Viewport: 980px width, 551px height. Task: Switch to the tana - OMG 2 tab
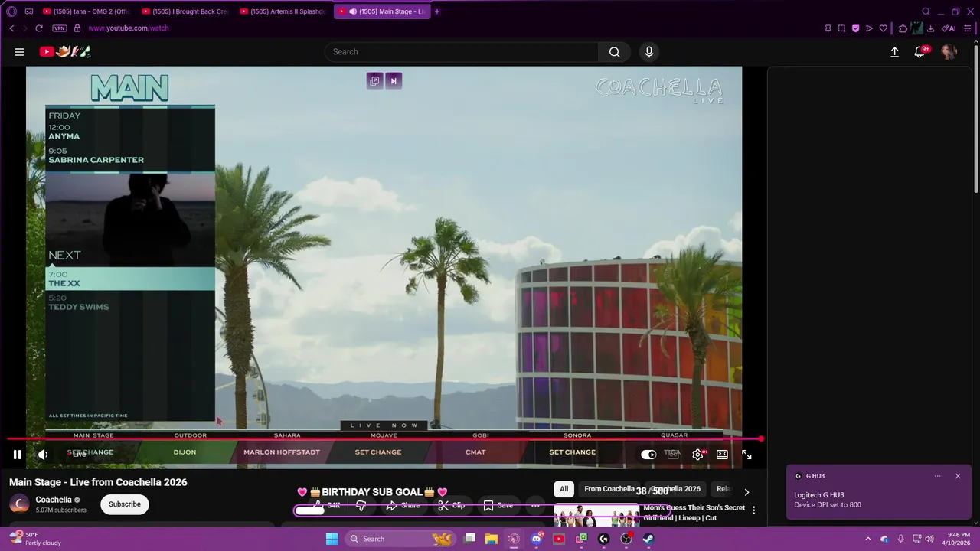tap(86, 11)
